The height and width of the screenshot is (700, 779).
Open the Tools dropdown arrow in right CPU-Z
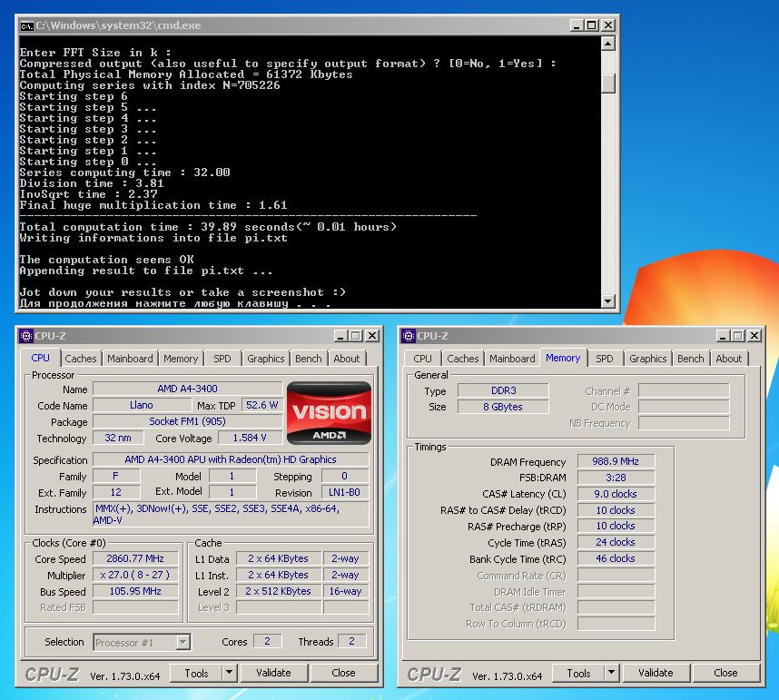612,673
